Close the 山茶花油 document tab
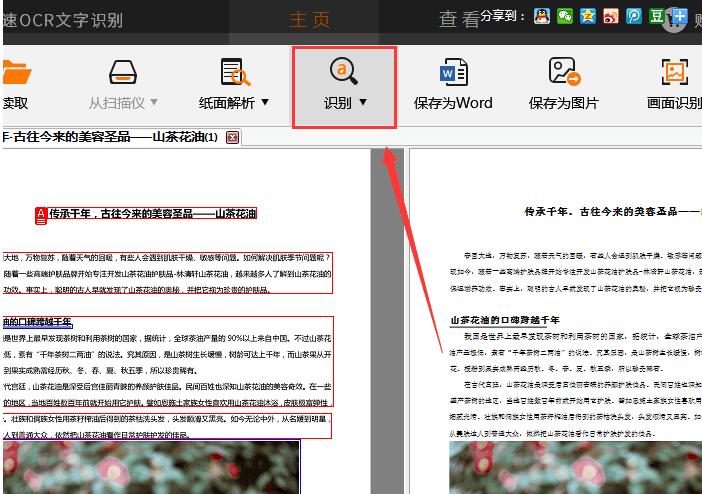 [233, 137]
